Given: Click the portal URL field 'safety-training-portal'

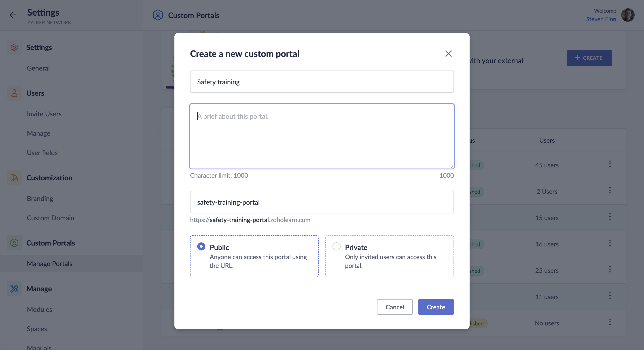Looking at the screenshot, I should (322, 202).
